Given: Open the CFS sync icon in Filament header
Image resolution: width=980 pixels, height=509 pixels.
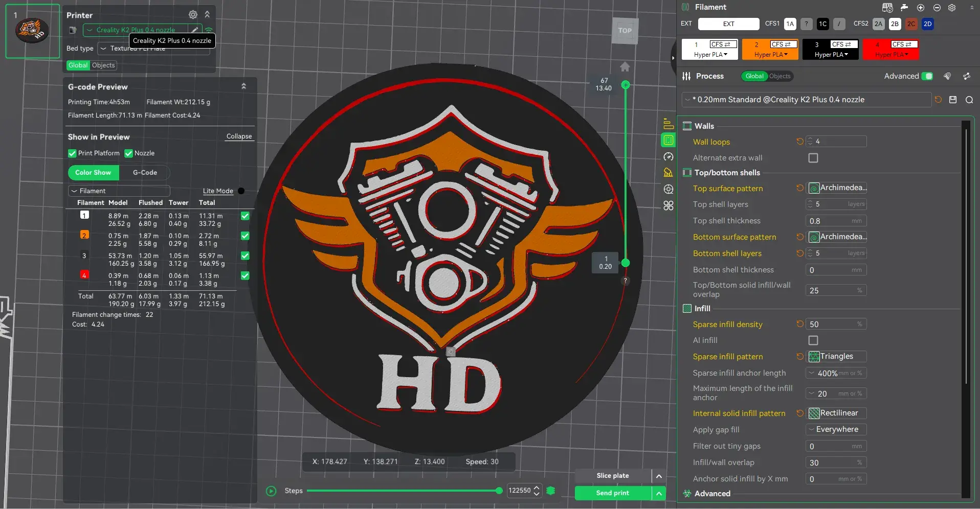Looking at the screenshot, I should 887,8.
